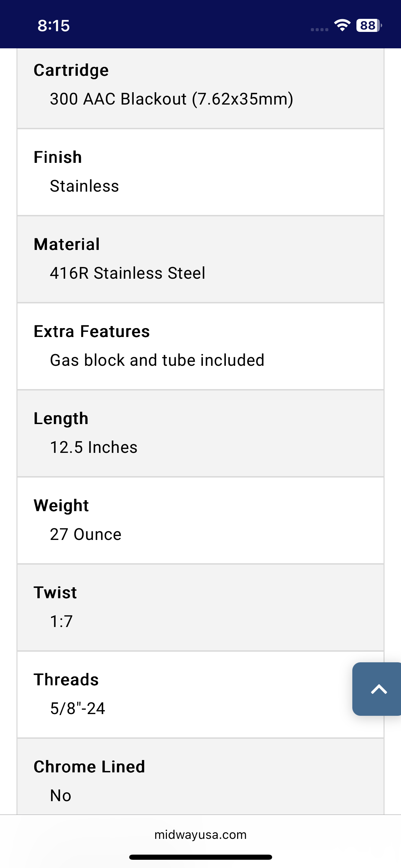Screen dimensions: 401x868
Task: Select the 12.5 Inches value
Action: pyautogui.click(x=94, y=447)
